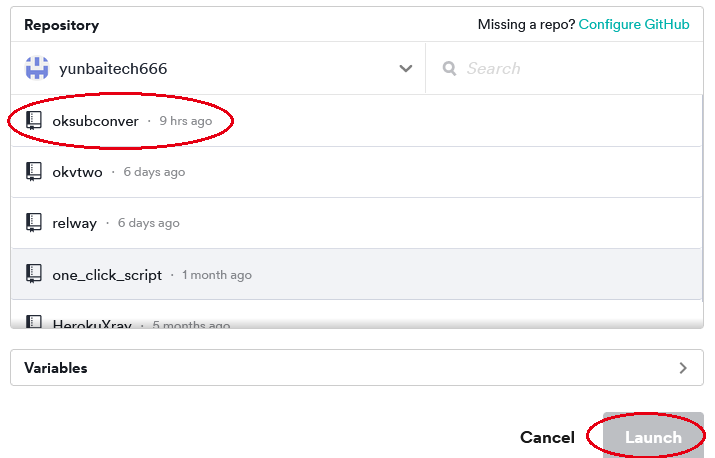
Task: Click the book icon beside one_click_script
Action: pyautogui.click(x=34, y=274)
